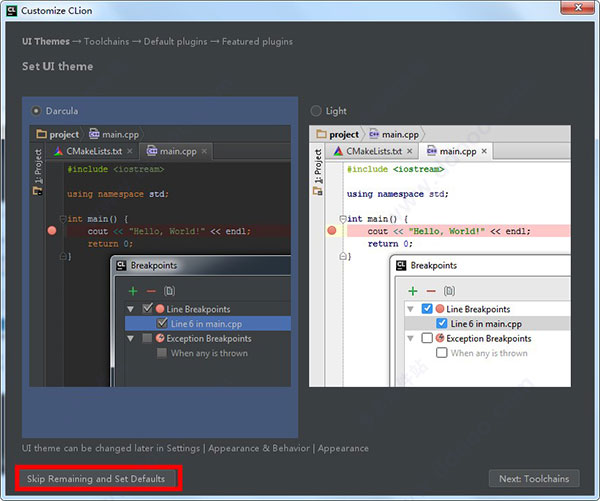Click Skip Remaining and Set Defaults
This screenshot has width=600, height=501.
[x=96, y=479]
